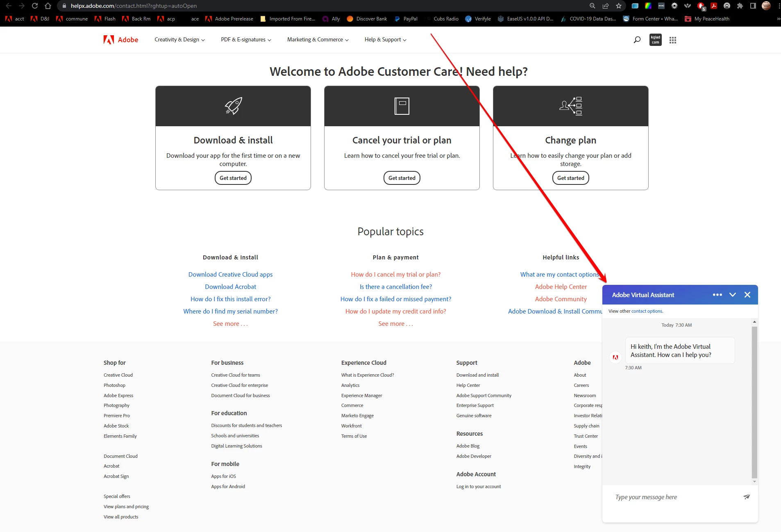The image size is (781, 532).
Task: Expand the PDF & E-signatures menu
Action: click(246, 40)
